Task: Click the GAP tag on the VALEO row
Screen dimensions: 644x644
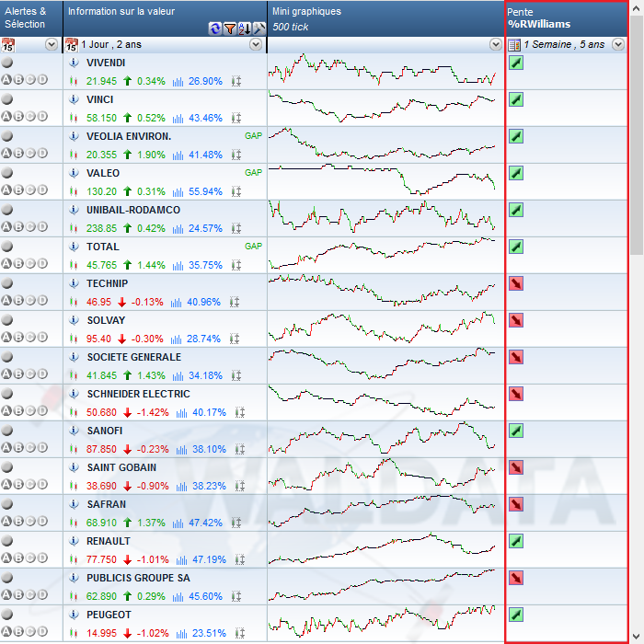Action: point(253,173)
